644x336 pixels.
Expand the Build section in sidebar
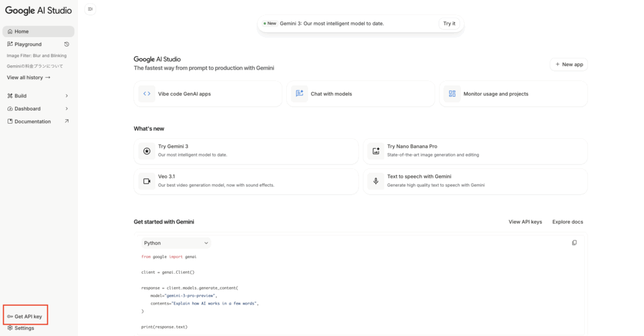tap(38, 95)
